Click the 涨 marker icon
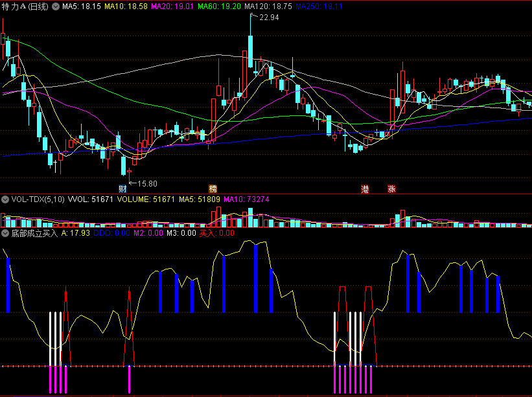The image size is (532, 397). click(x=391, y=189)
